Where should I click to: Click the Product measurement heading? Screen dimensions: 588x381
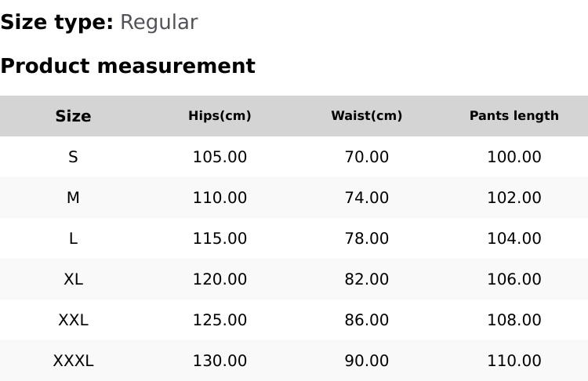coord(128,66)
